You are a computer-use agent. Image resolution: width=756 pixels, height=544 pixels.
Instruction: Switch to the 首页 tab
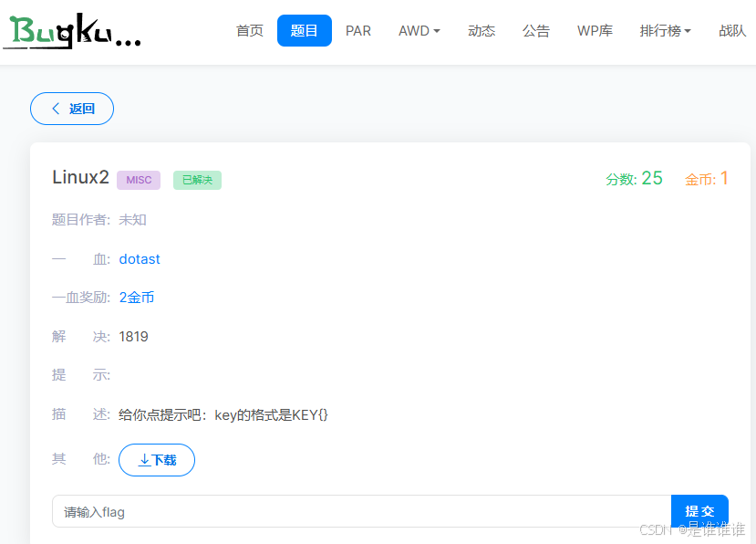click(x=249, y=30)
